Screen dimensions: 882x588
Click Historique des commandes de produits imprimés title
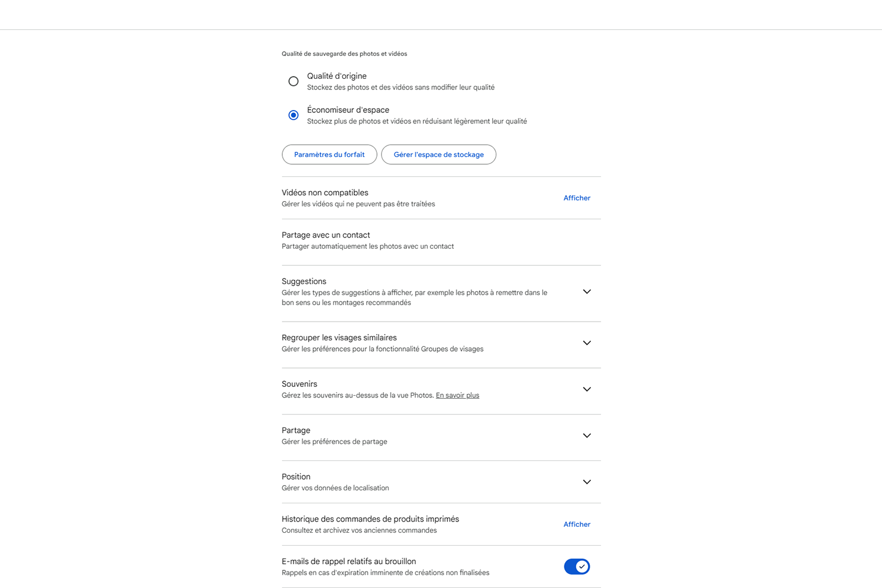coord(370,519)
